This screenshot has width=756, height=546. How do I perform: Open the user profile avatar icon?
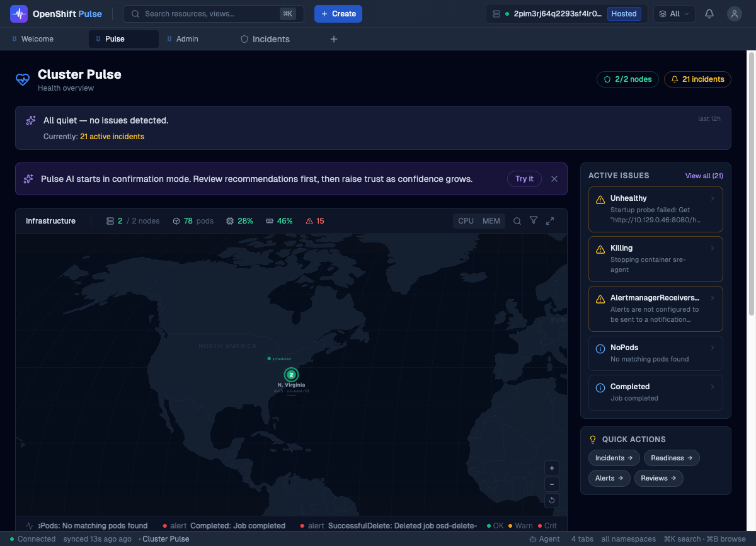point(734,14)
